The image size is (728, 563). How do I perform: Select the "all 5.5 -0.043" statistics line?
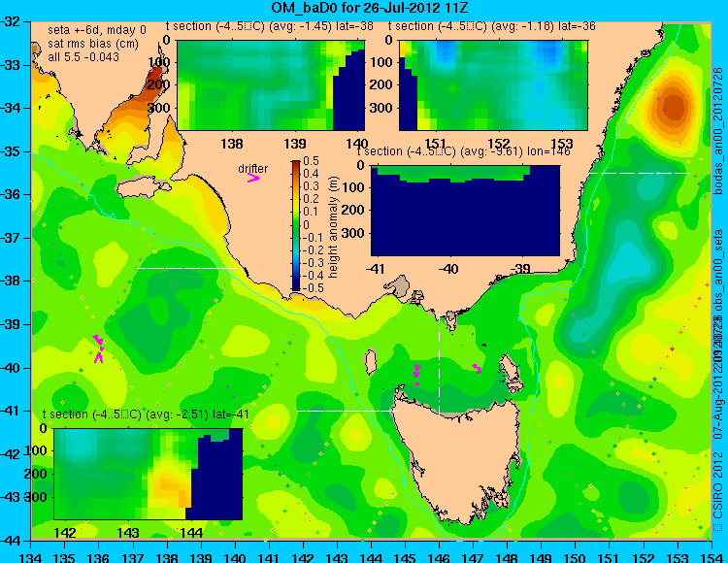83,56
